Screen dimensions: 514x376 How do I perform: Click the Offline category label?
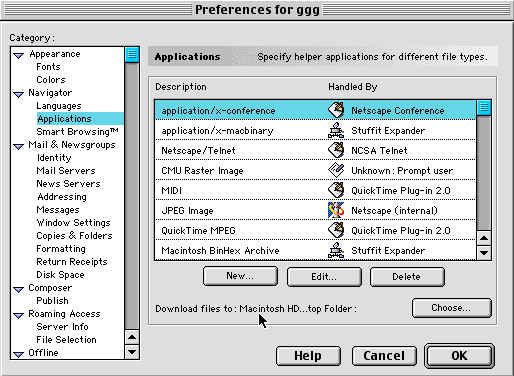(43, 353)
